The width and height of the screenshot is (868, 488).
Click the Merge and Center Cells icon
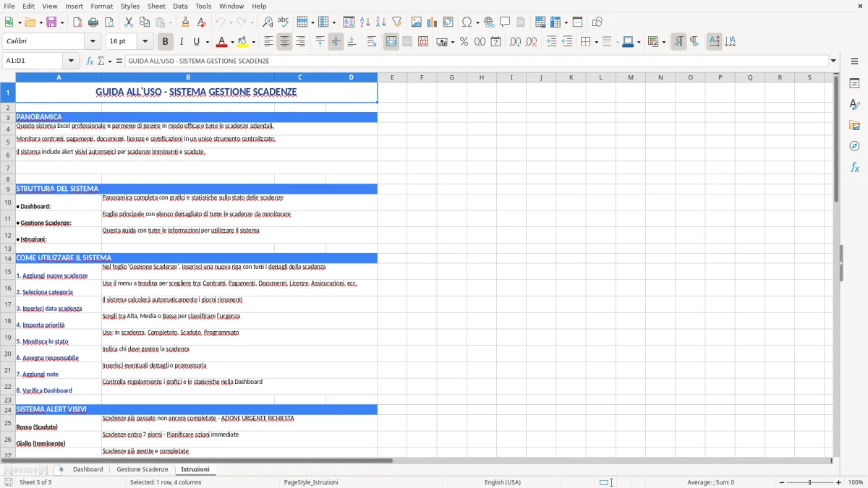(391, 42)
